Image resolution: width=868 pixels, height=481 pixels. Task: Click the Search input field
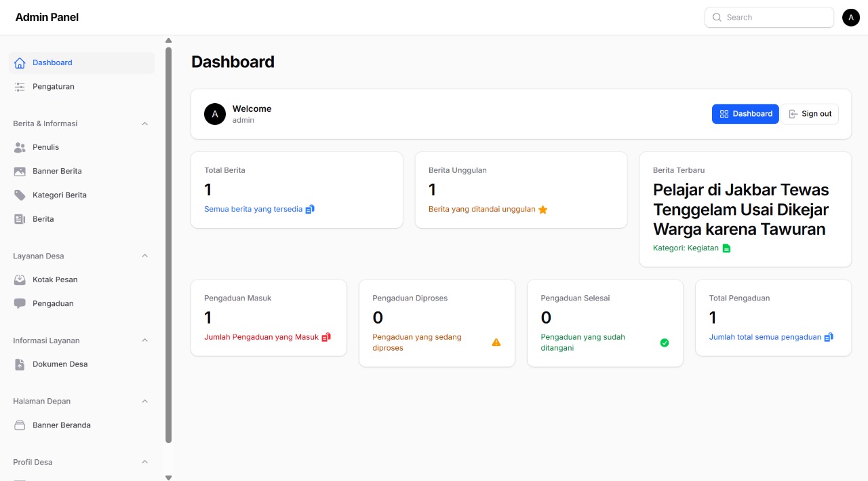tap(769, 18)
